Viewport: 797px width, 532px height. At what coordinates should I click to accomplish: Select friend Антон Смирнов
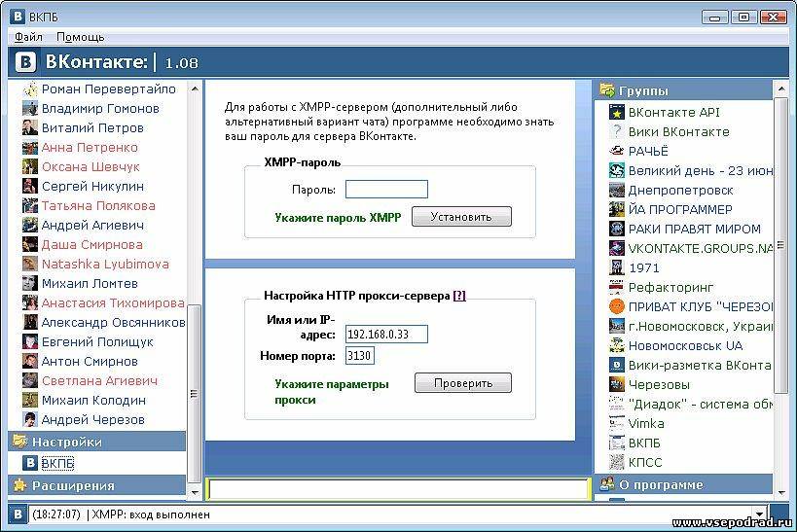90,361
